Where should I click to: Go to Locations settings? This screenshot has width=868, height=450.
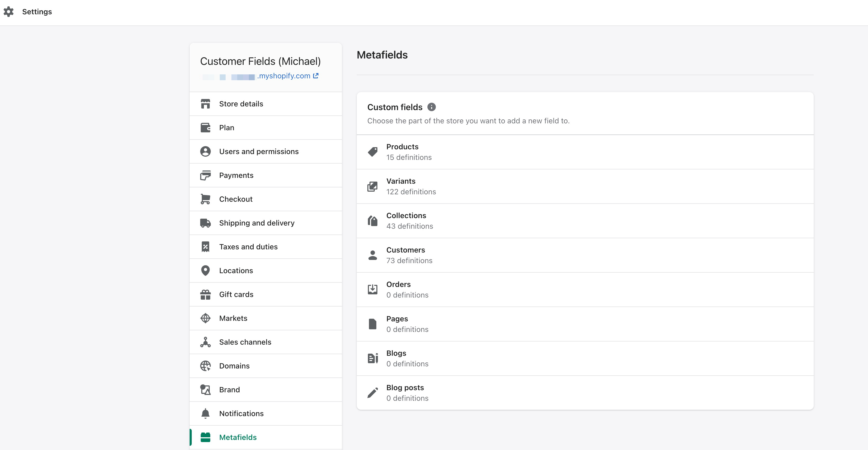pyautogui.click(x=266, y=271)
